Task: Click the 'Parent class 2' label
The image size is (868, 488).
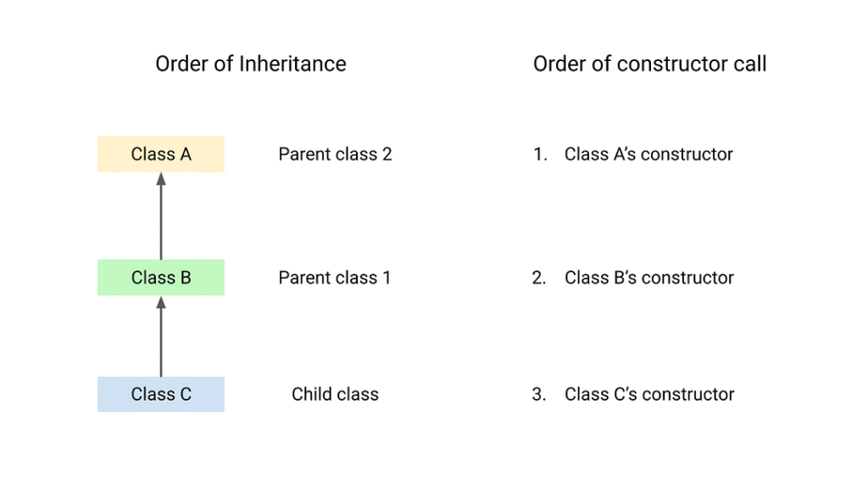Action: point(335,154)
